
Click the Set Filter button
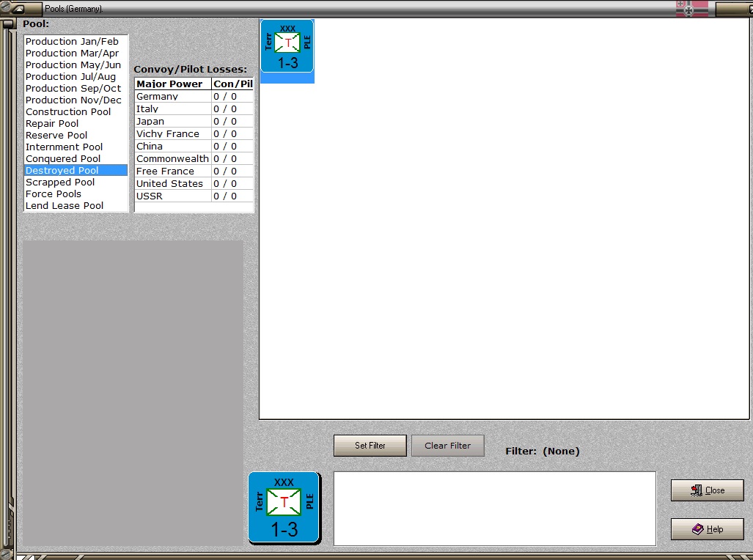click(370, 446)
